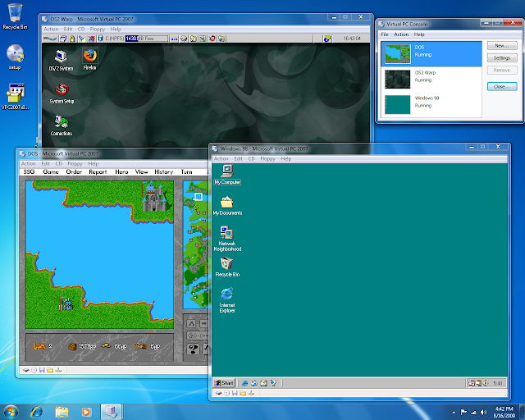
Task: Click the red lifebuoy icon in OS/2 toolbar tray
Action: point(212,39)
